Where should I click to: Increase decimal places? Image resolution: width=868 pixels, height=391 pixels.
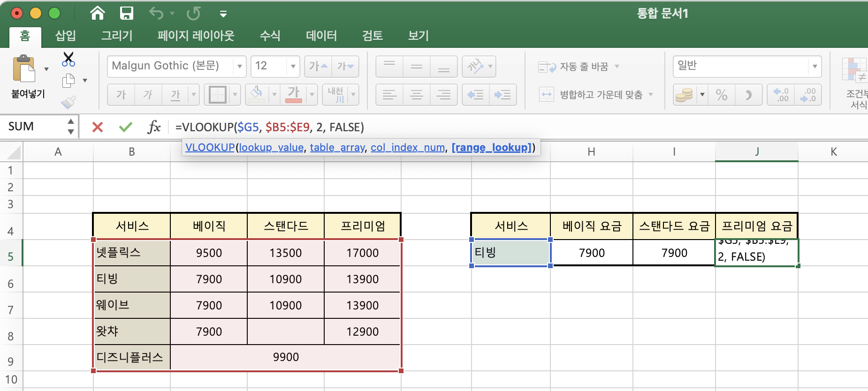(x=781, y=95)
